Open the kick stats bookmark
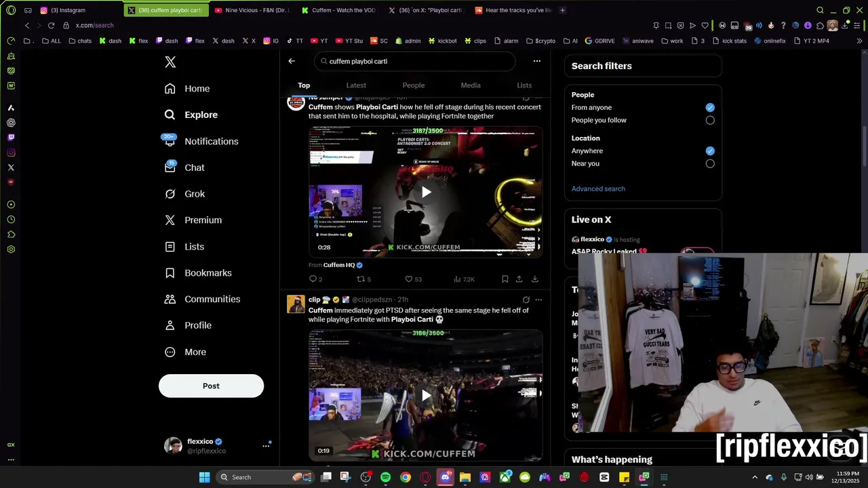 tap(729, 41)
